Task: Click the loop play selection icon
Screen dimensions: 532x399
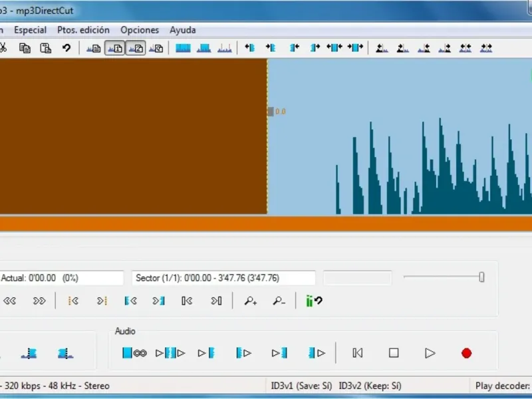Action: [134, 353]
